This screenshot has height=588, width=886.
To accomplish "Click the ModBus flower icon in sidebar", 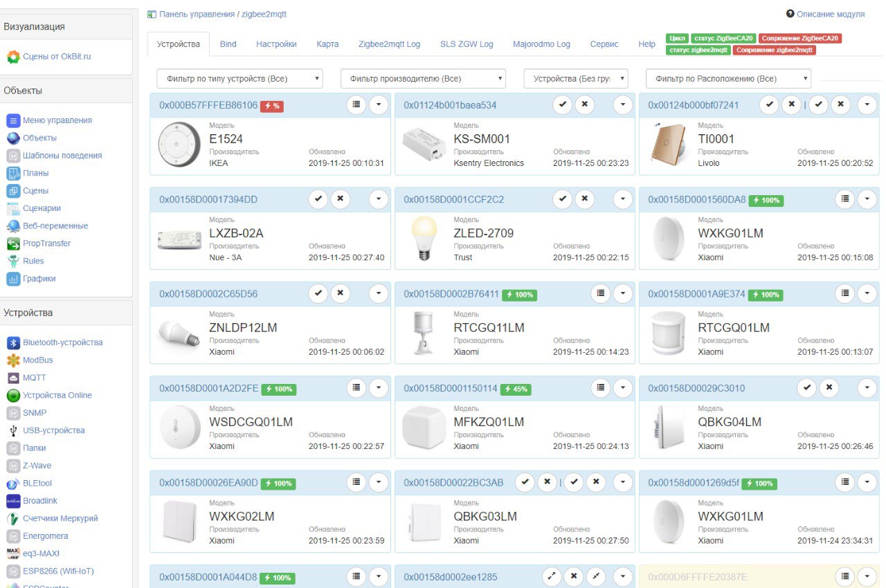I will [12, 360].
